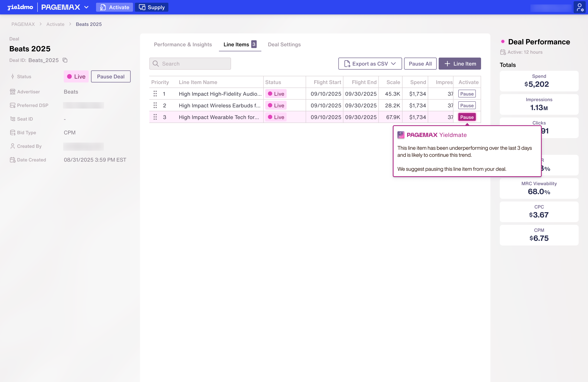The width and height of the screenshot is (588, 382).
Task: Pause the Wireless Earbuds line item
Action: point(467,105)
